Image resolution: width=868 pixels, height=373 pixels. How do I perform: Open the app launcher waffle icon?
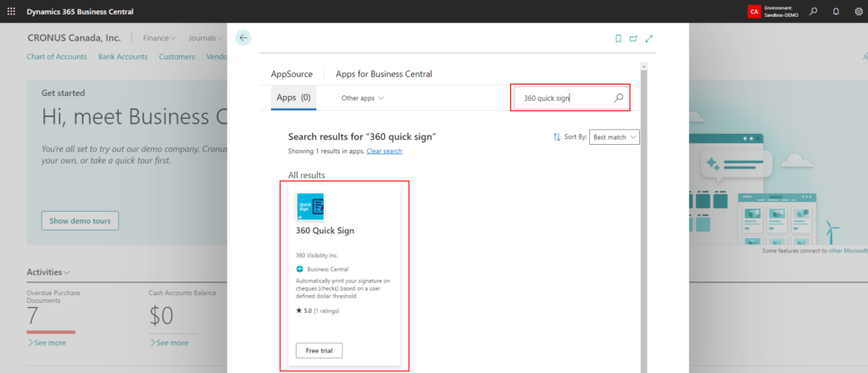[11, 11]
